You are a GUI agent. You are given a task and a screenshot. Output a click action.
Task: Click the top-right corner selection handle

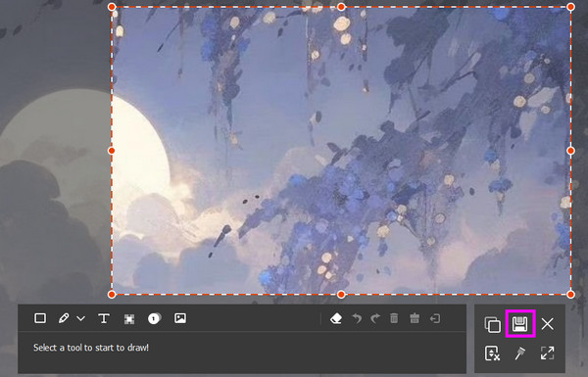click(570, 7)
